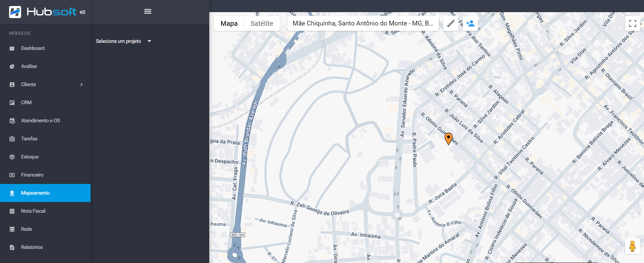Switch to Mapa map view
The width and height of the screenshot is (644, 263).
point(229,23)
